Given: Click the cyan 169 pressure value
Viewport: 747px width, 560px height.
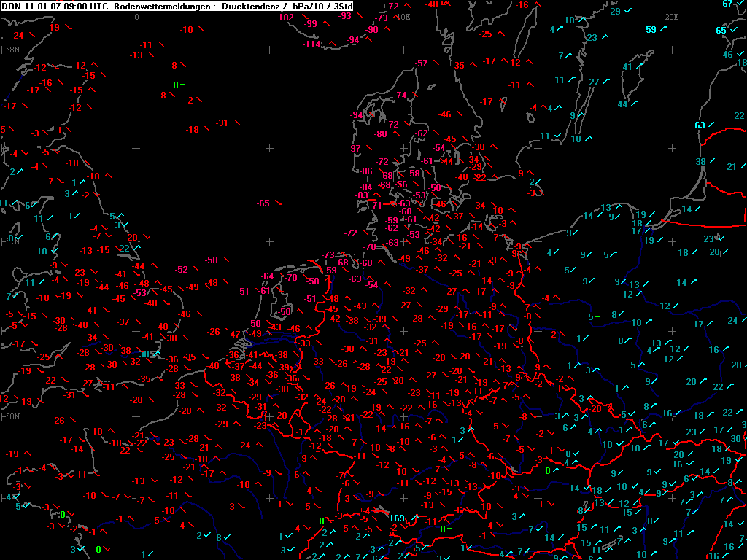Looking at the screenshot, I should [x=397, y=518].
